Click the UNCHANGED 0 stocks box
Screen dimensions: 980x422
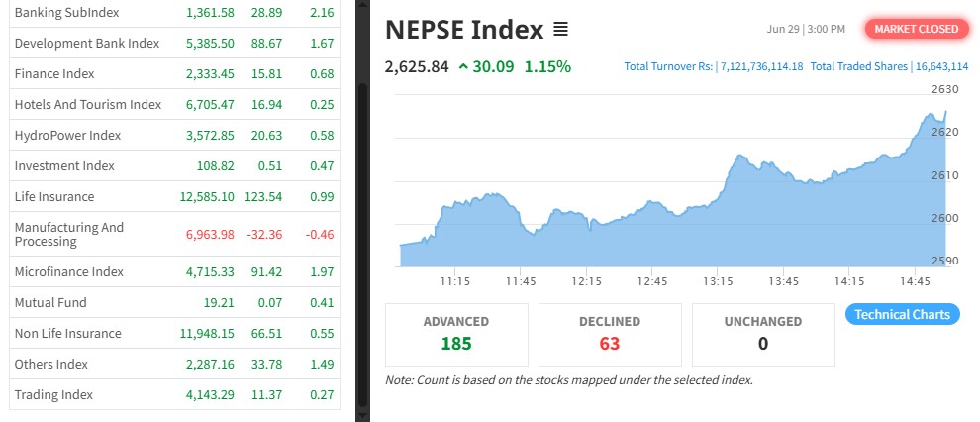[x=763, y=334]
